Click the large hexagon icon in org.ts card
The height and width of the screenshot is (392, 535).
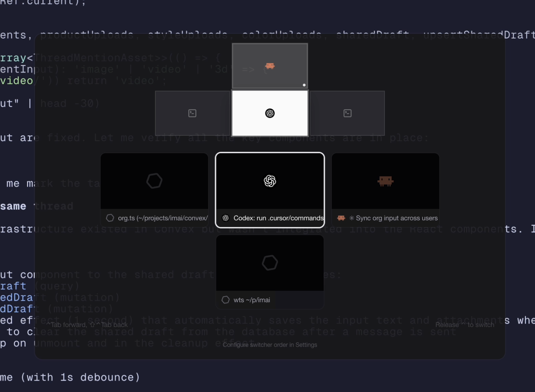(x=155, y=181)
